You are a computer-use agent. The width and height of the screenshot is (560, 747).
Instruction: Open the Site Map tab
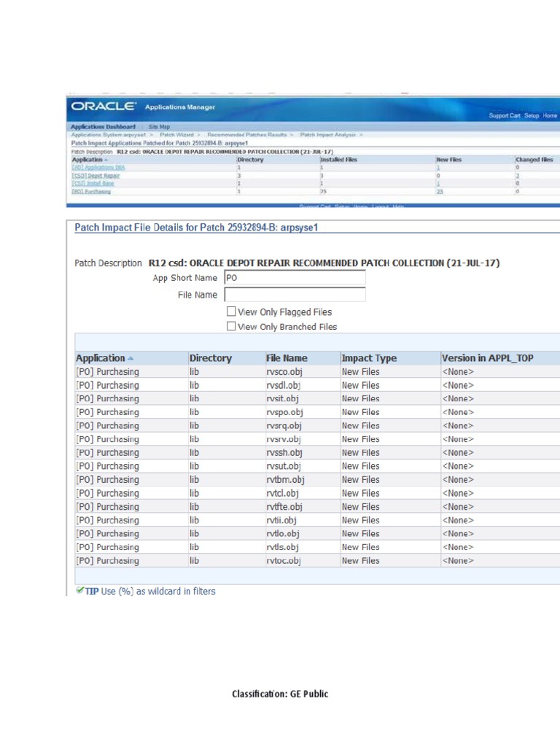click(159, 126)
